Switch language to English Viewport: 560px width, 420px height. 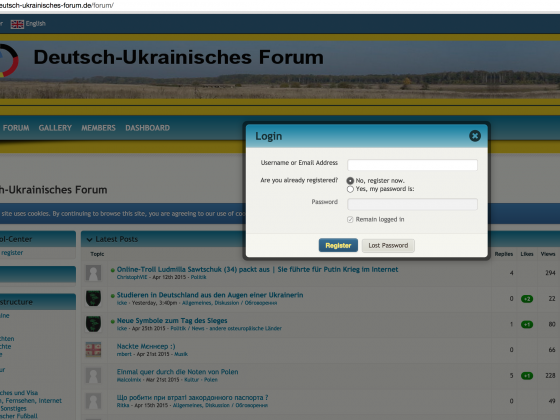point(35,24)
